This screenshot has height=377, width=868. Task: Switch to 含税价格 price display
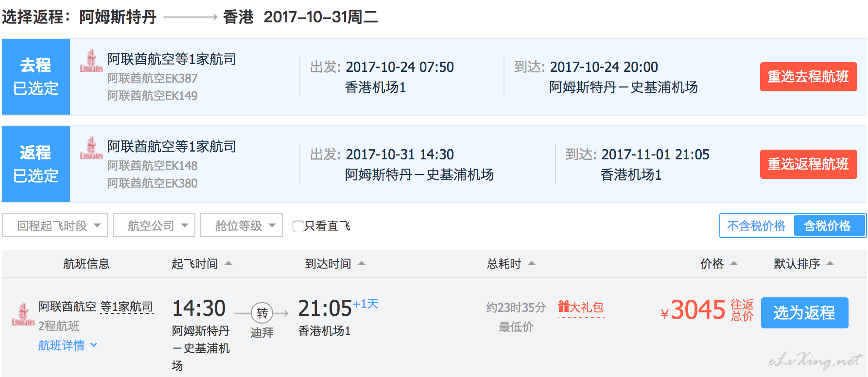click(827, 226)
